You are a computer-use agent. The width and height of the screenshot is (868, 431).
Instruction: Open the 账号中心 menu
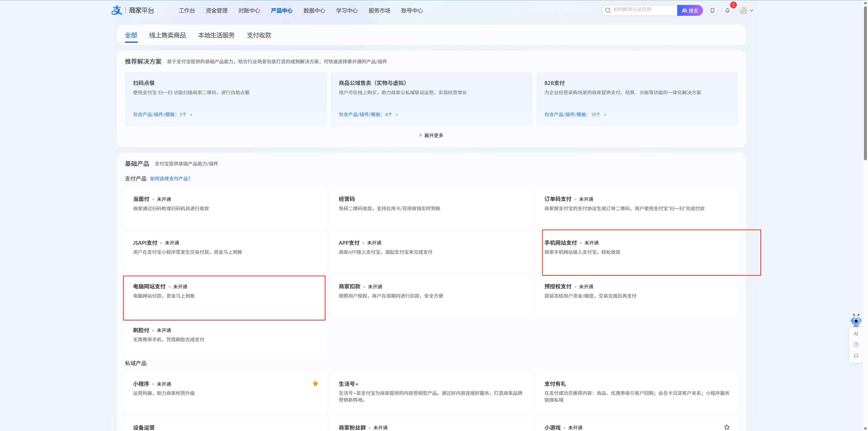[412, 10]
